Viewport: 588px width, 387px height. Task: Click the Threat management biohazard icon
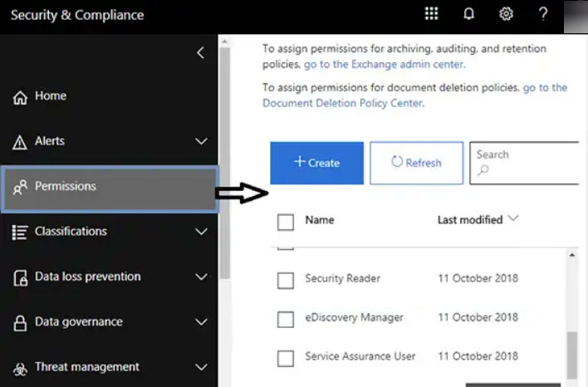20,369
